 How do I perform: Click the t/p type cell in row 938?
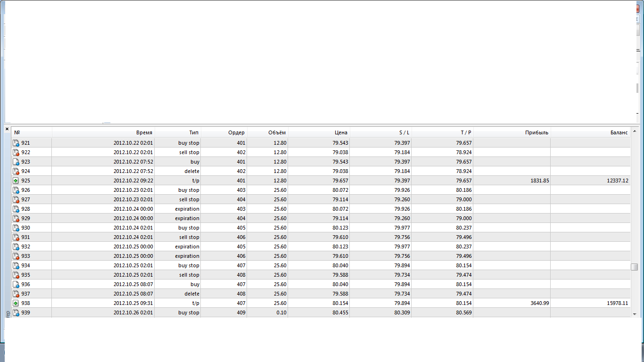pyautogui.click(x=178, y=303)
